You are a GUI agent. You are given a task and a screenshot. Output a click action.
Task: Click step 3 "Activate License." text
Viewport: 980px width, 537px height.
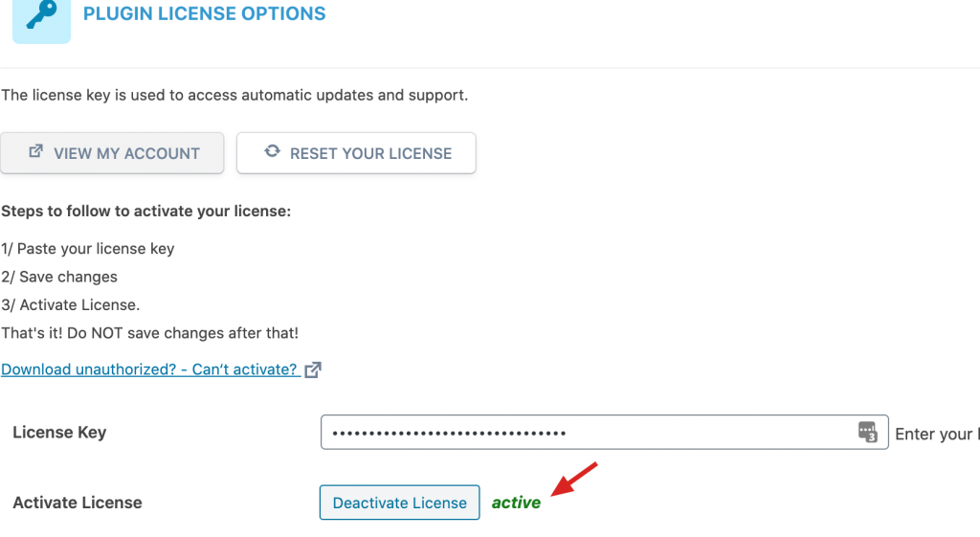(71, 305)
